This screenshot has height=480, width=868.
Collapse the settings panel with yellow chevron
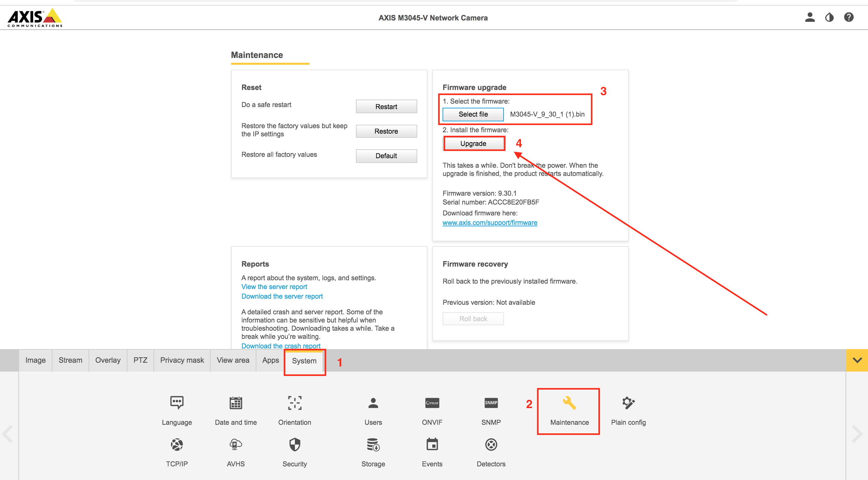(857, 360)
